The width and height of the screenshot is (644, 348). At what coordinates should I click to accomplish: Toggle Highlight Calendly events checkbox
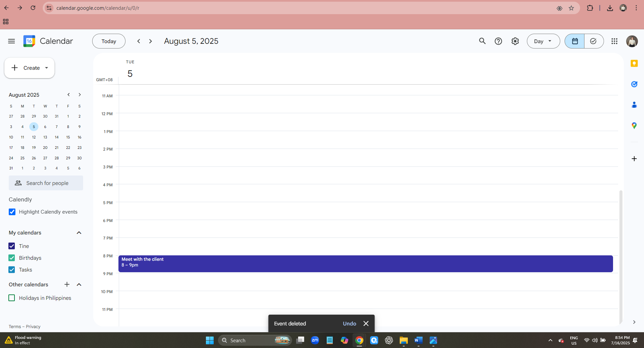tap(12, 212)
